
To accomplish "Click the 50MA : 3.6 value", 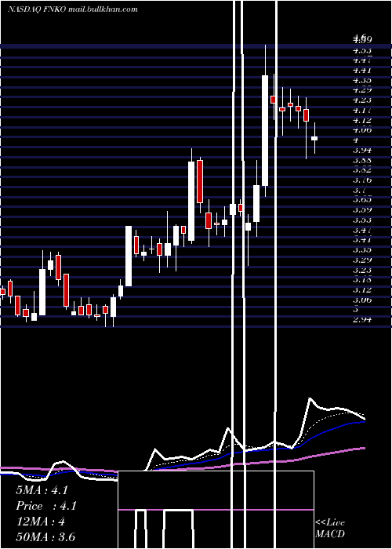I will point(45,536).
